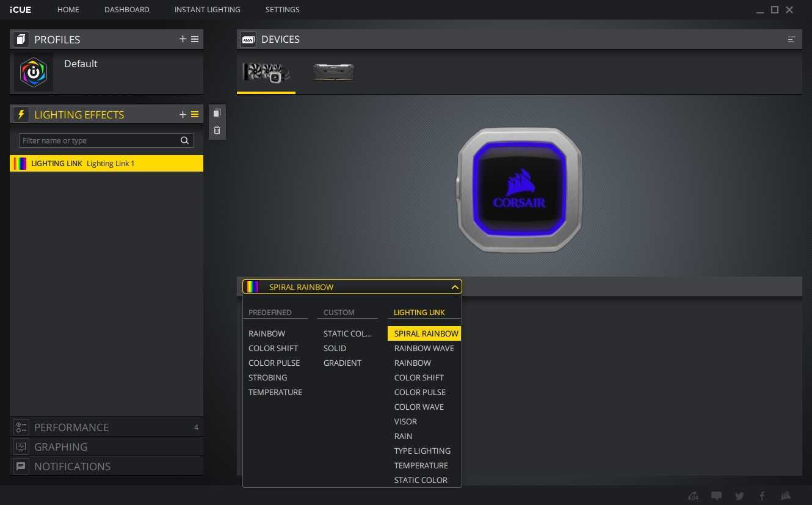Add a new lighting effect with plus
This screenshot has height=505, width=812.
pos(183,115)
